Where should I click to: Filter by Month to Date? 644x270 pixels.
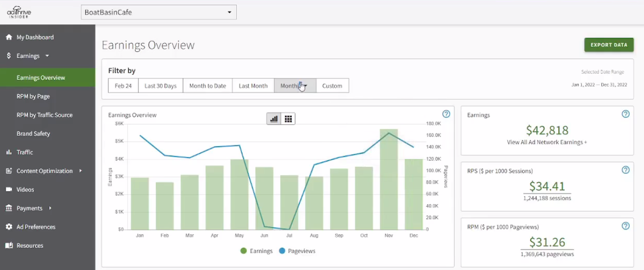pyautogui.click(x=208, y=86)
